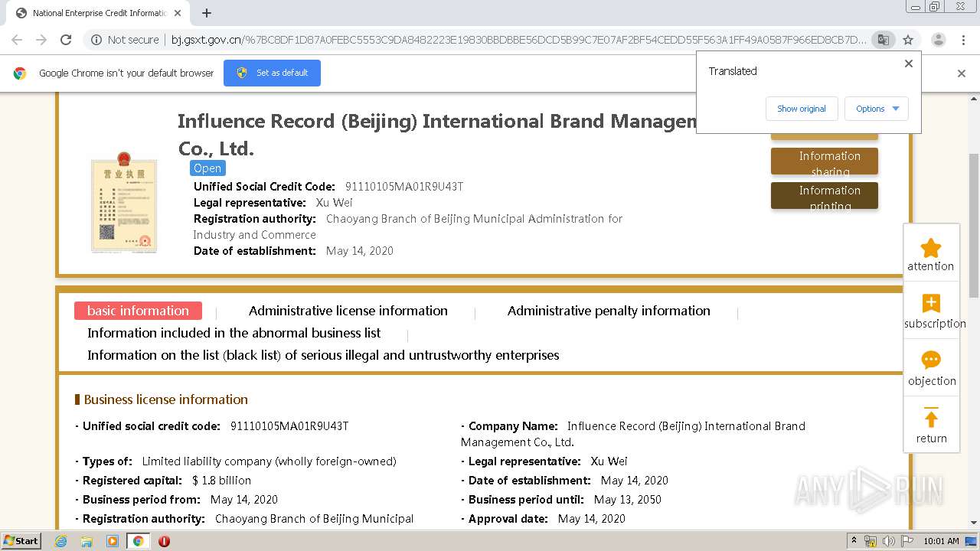Click the return up-arrow icon
Image resolution: width=980 pixels, height=551 pixels.
point(931,418)
